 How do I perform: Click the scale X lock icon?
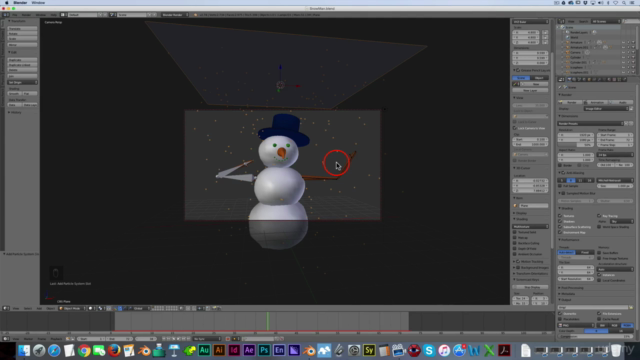click(x=545, y=32)
